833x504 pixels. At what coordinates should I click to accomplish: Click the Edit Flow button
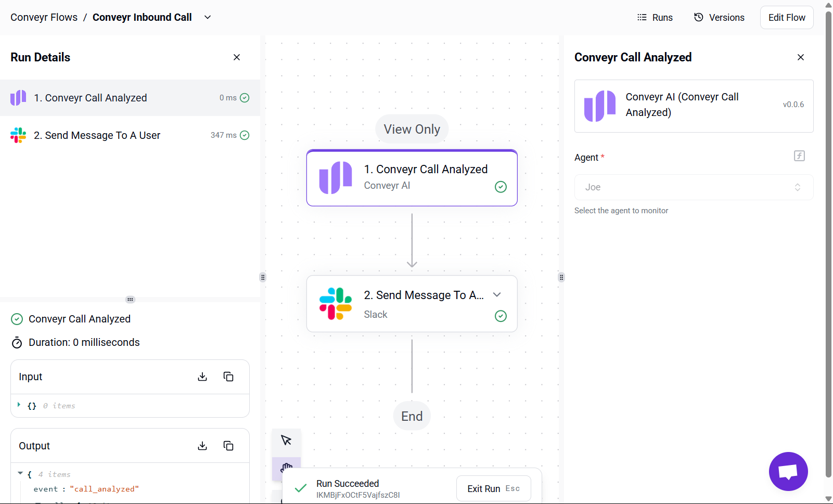(787, 17)
